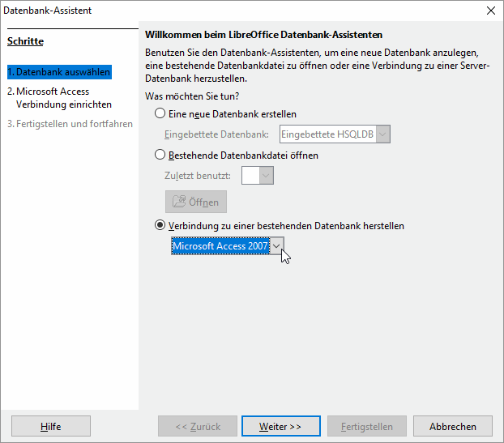
Task: Close the Datenbank-Assistent window
Action: (x=490, y=11)
